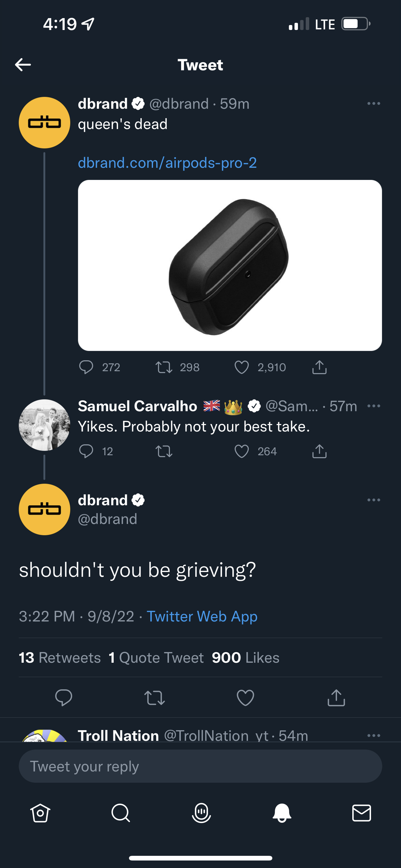401x868 pixels.
Task: Open Notifications bell tab
Action: (282, 813)
